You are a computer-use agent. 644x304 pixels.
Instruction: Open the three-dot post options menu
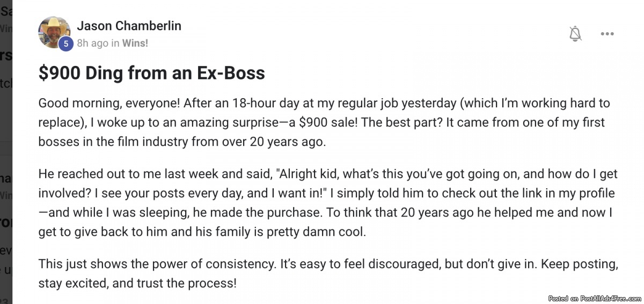point(607,34)
